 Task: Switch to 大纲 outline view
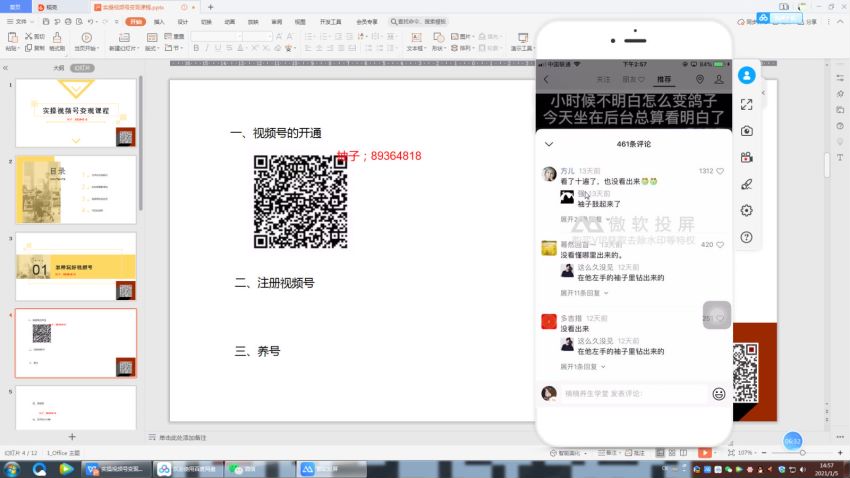click(59, 68)
